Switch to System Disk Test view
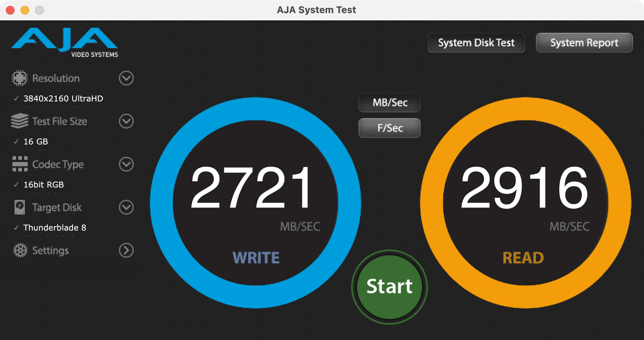The image size is (644, 340). (x=476, y=43)
